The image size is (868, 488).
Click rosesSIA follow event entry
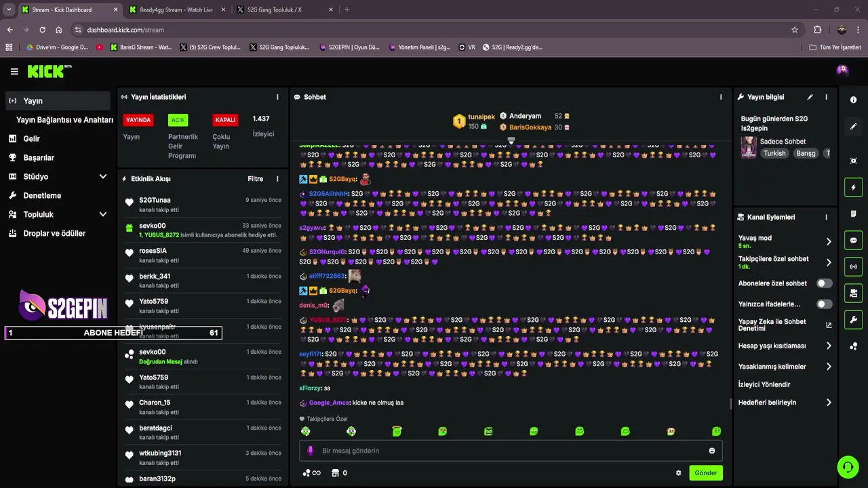click(203, 255)
